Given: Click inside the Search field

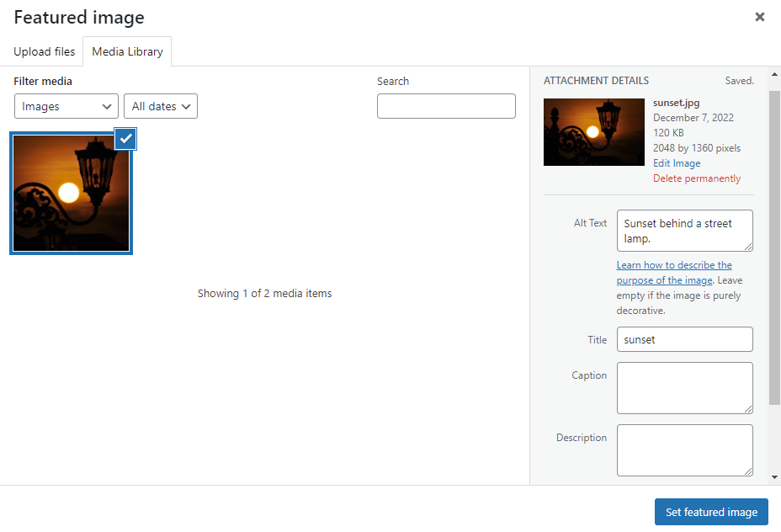Looking at the screenshot, I should (446, 106).
